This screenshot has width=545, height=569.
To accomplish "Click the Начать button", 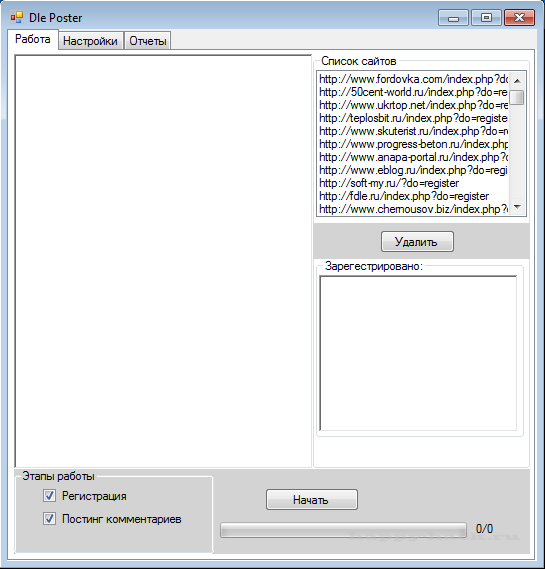I will (x=312, y=500).
